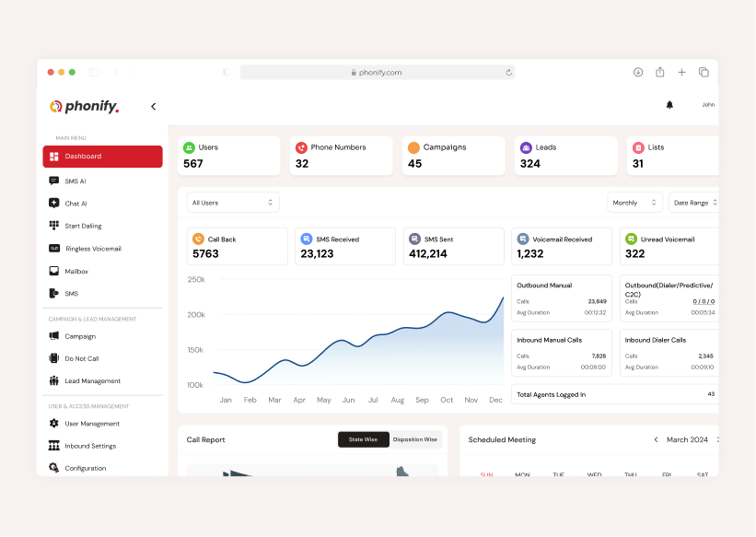Select Lead Management in the sidebar
This screenshot has height=537, width=756.
pos(92,381)
